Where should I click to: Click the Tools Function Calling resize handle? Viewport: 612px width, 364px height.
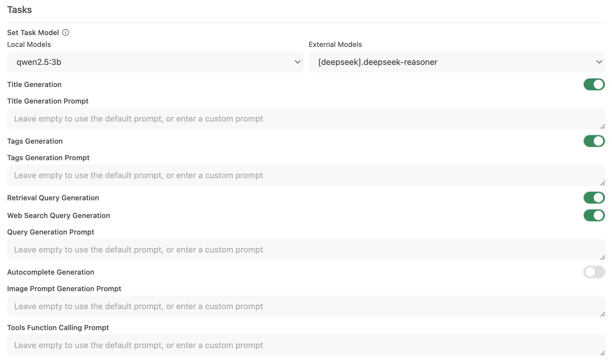point(603,353)
